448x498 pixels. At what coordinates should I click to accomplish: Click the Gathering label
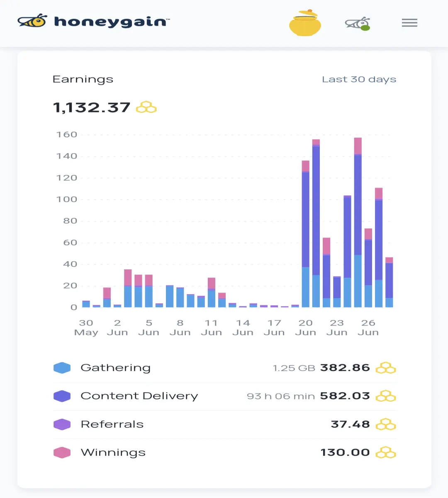[x=116, y=368]
